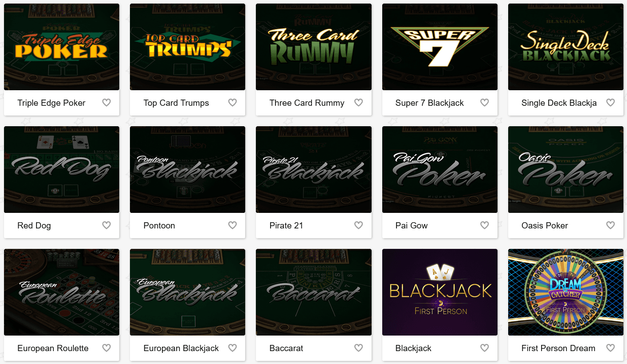
Task: Open the Triple Edge Poker game thumbnail
Action: click(61, 47)
